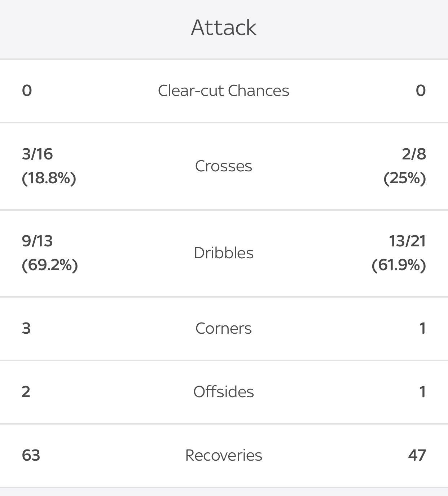Click the left team's 3 corners value
The height and width of the screenshot is (496, 448).
[x=26, y=328]
